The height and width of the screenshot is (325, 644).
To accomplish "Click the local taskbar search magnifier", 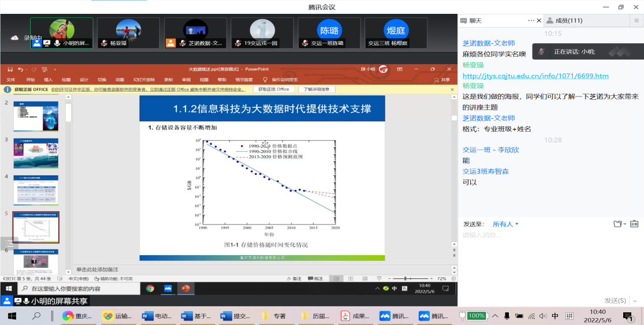I will click(36, 316).
